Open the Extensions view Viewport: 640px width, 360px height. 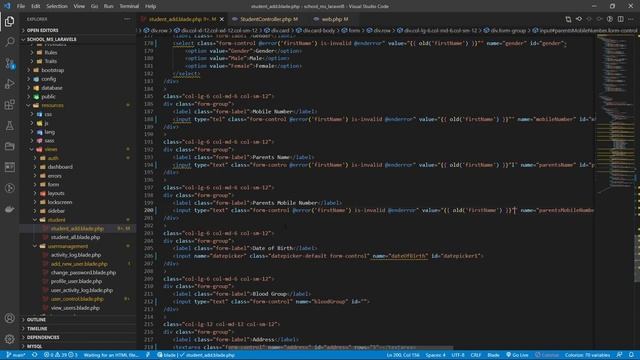point(9,105)
